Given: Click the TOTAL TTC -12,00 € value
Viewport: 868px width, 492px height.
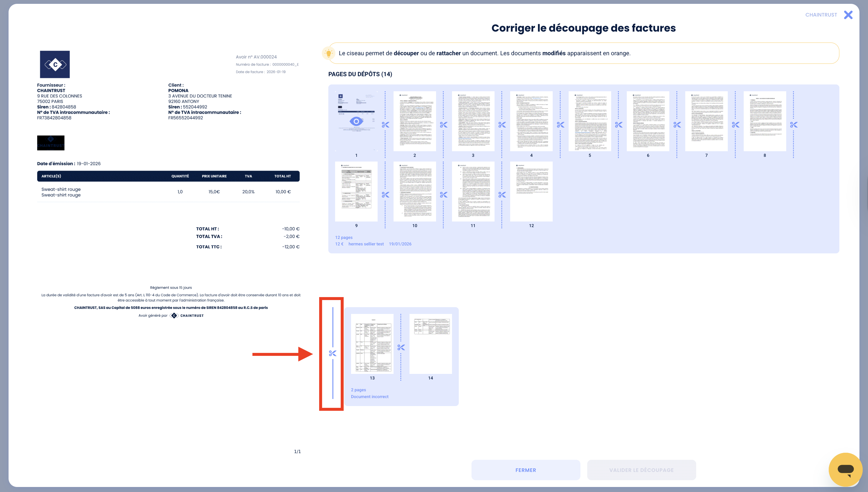Looking at the screenshot, I should 291,247.
